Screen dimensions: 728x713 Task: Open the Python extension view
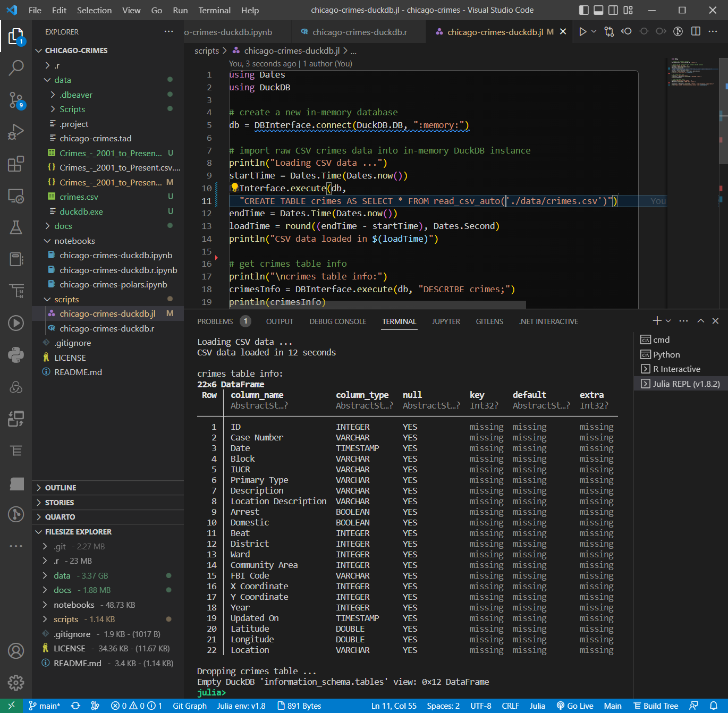pos(16,354)
